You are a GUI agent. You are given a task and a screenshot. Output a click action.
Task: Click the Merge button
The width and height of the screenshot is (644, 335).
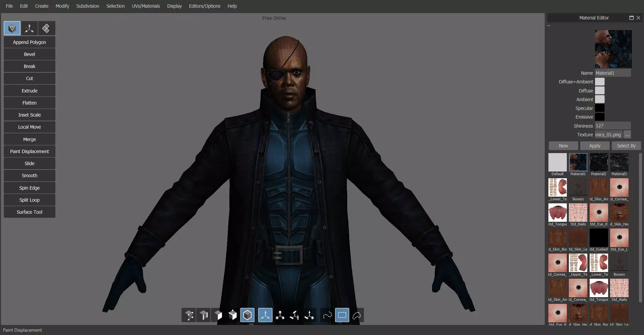(x=30, y=139)
